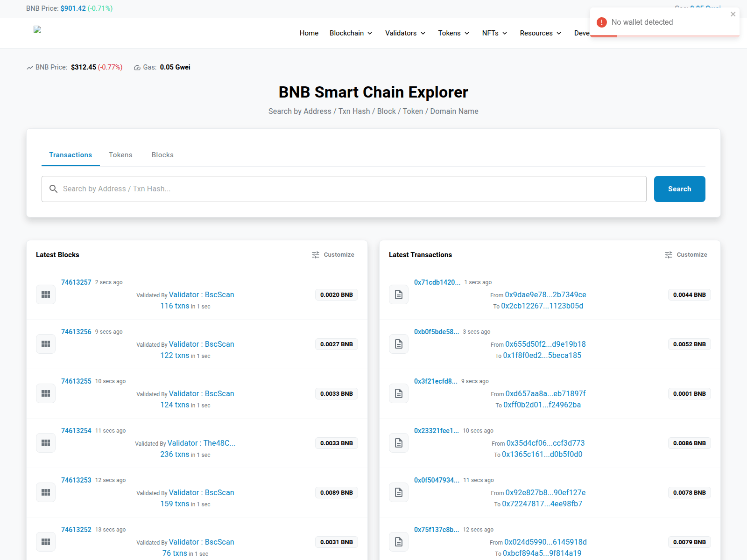
Task: Click the sliders icon in Latest Blocks header
Action: coord(316,255)
